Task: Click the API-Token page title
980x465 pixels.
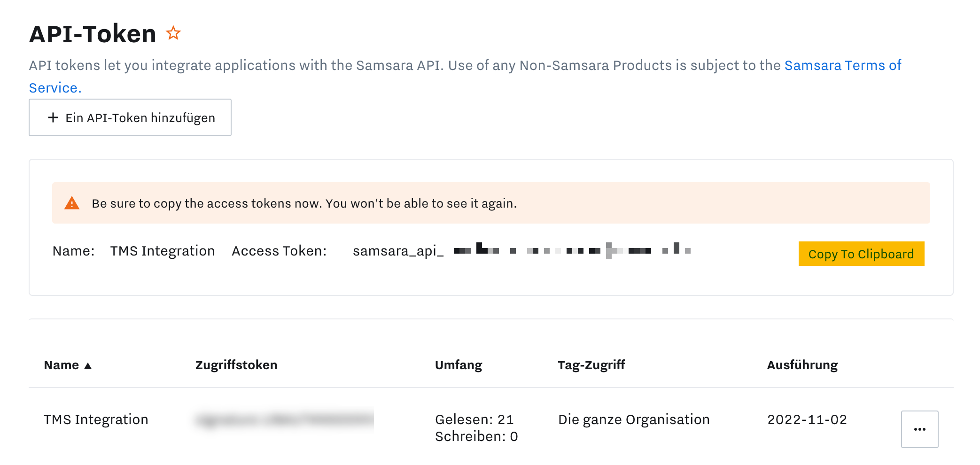Action: click(92, 33)
